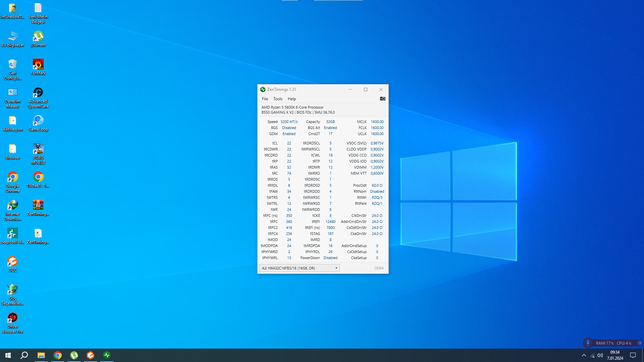Click the Capacity value 32GB
The image size is (644, 362).
(330, 122)
